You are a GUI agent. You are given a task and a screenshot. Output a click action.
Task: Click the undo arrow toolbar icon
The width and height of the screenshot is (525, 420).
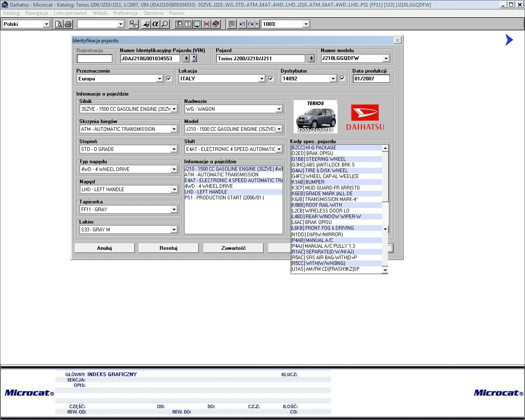coord(242,24)
